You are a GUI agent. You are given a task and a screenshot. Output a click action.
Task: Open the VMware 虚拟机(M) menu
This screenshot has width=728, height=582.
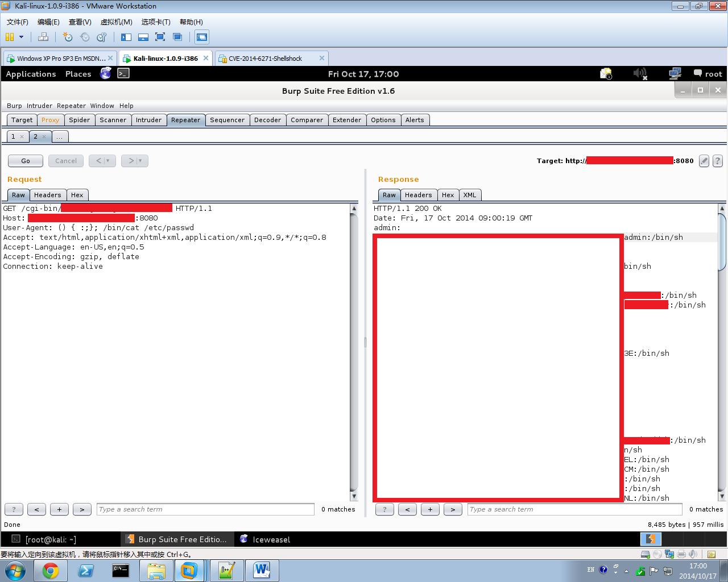click(x=116, y=22)
